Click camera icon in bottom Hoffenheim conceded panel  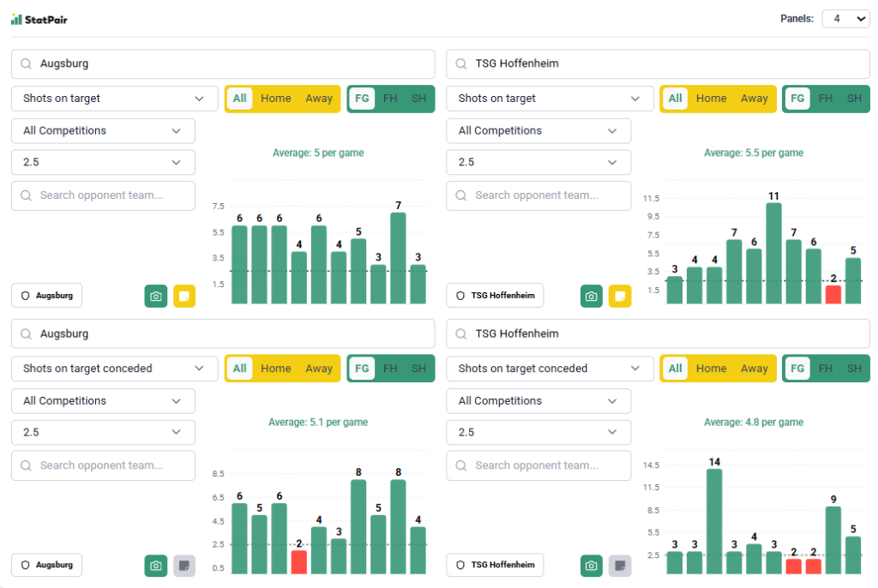tap(591, 566)
